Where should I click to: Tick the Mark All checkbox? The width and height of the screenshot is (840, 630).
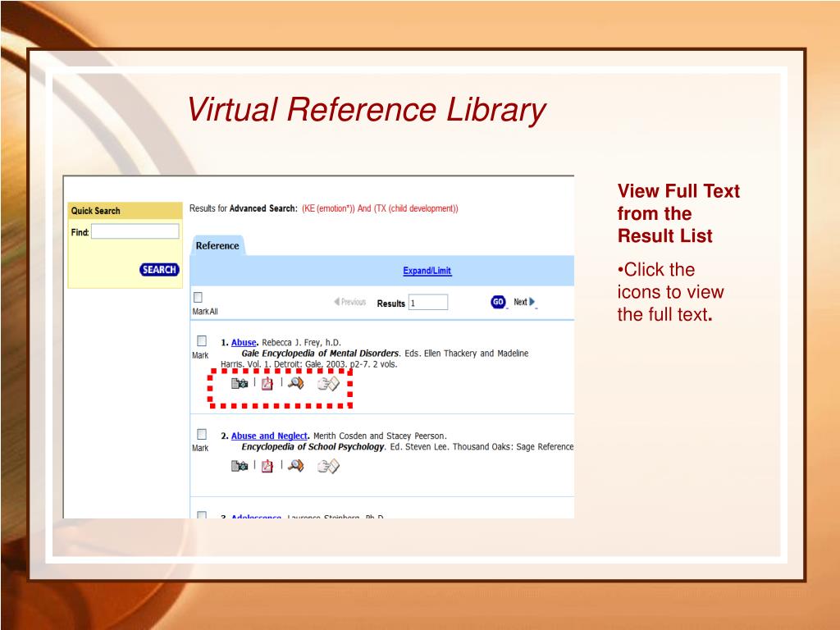tap(198, 297)
